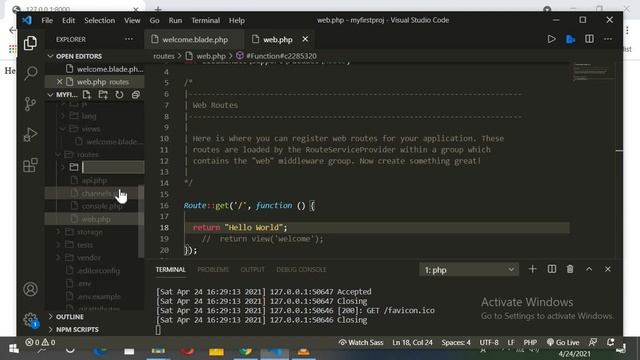Collapse the routes folder
This screenshot has width=640, height=360.
[x=87, y=155]
